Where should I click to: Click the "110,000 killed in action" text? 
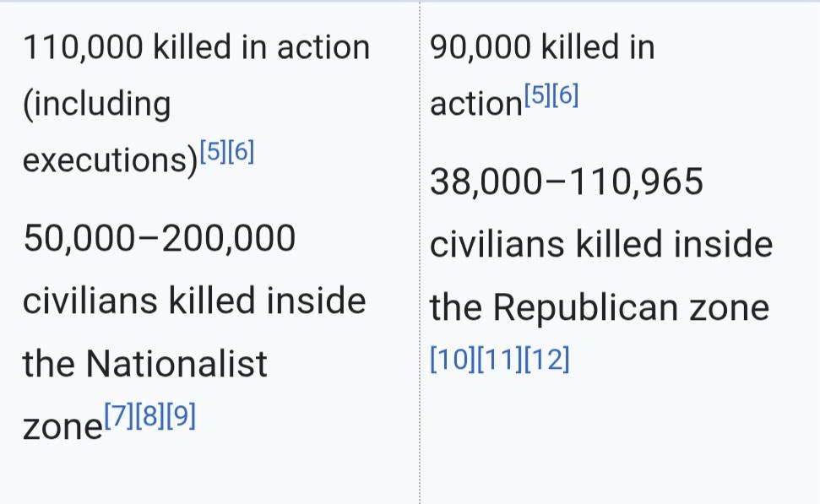point(196,47)
